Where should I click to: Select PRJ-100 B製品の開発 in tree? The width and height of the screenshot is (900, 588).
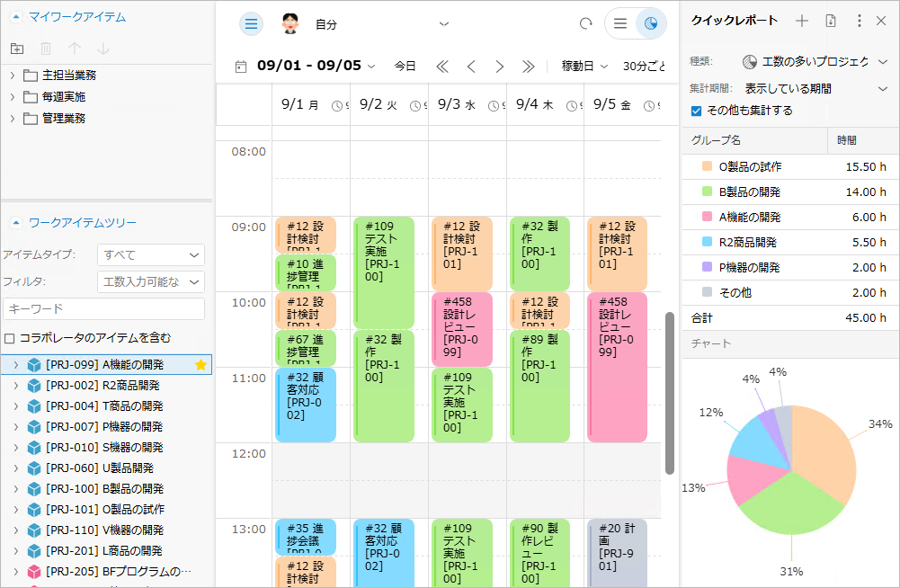[x=104, y=488]
